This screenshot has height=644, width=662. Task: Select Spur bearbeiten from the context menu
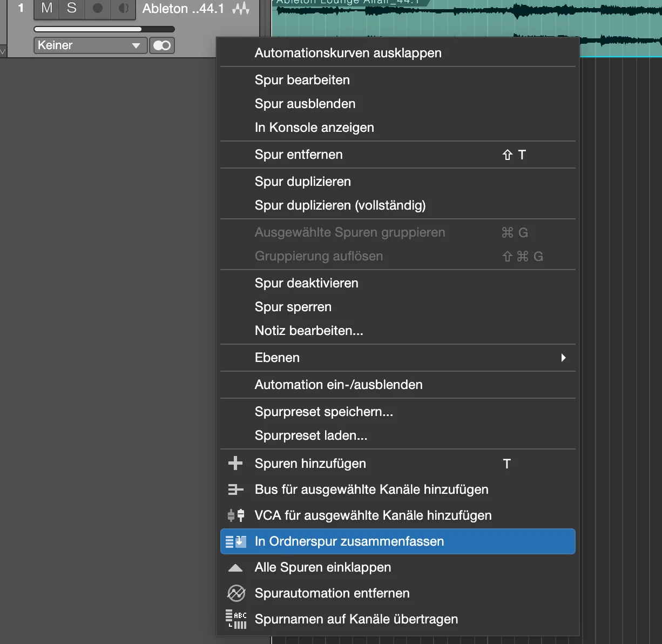point(398,80)
